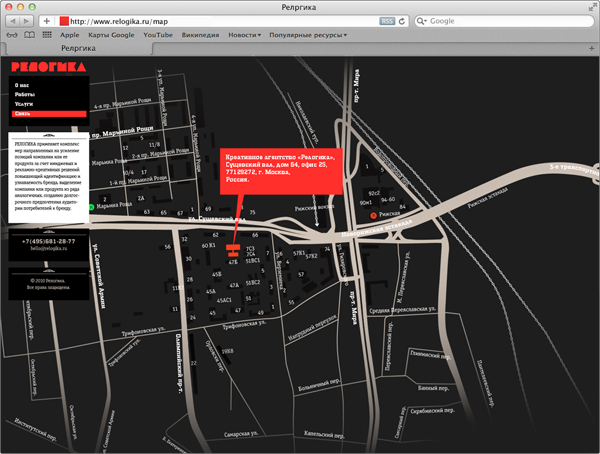Open the Работы menu item
This screenshot has height=454, width=600.
(x=25, y=94)
